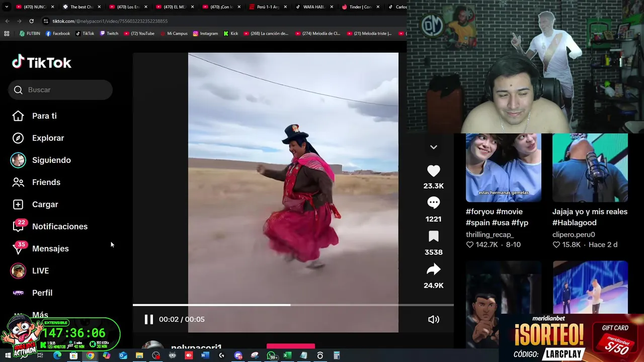Open thrilling_recap_ profile link

point(490,234)
